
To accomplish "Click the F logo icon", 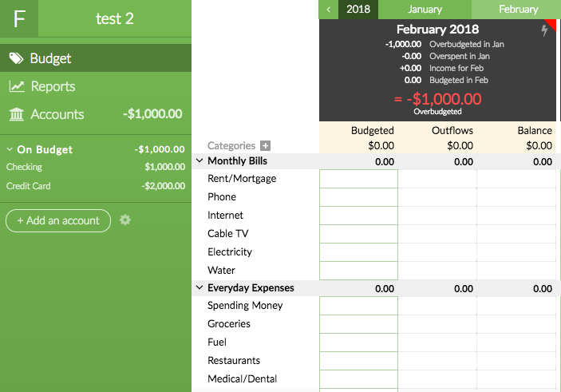I will click(x=19, y=18).
